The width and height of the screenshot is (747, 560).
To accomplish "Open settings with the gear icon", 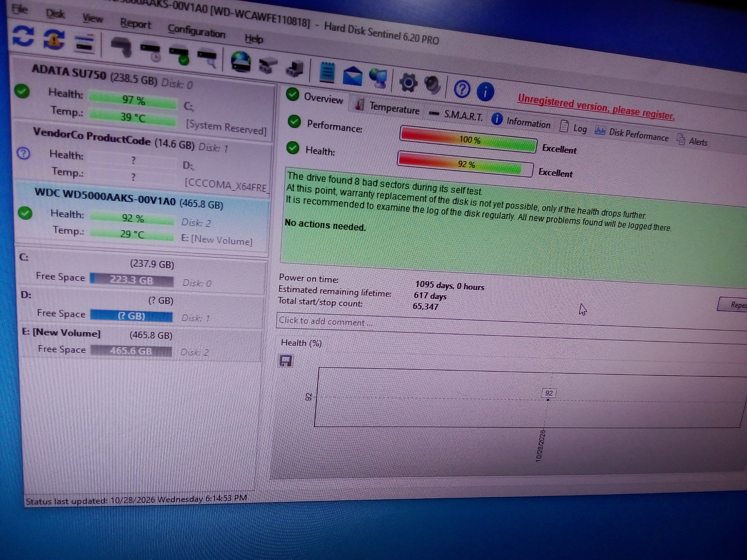I will click(408, 83).
